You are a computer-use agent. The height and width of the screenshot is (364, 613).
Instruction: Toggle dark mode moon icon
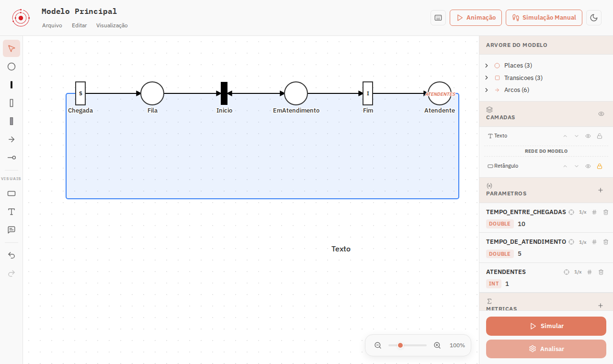click(x=594, y=18)
